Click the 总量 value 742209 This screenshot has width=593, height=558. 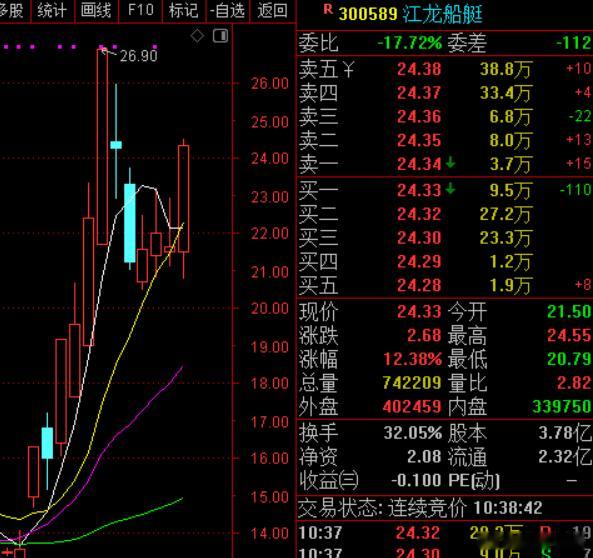click(x=412, y=383)
